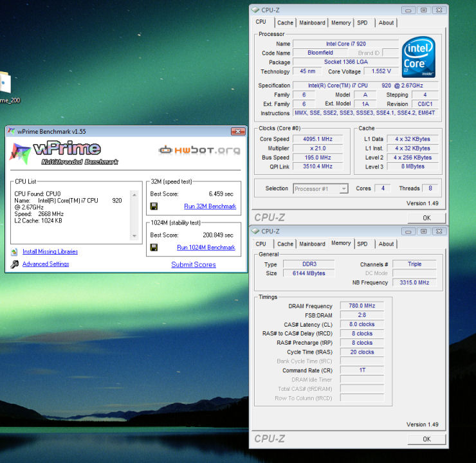Open Advanced Settings link
The height and width of the screenshot is (463, 476).
pyautogui.click(x=46, y=264)
